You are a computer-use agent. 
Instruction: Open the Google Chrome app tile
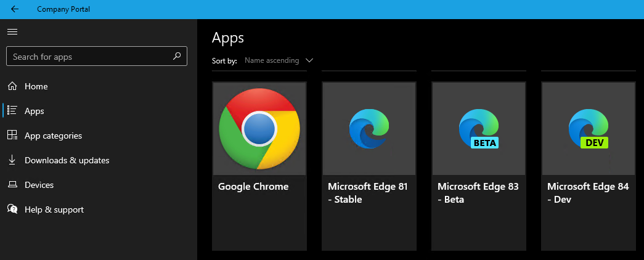(259, 166)
